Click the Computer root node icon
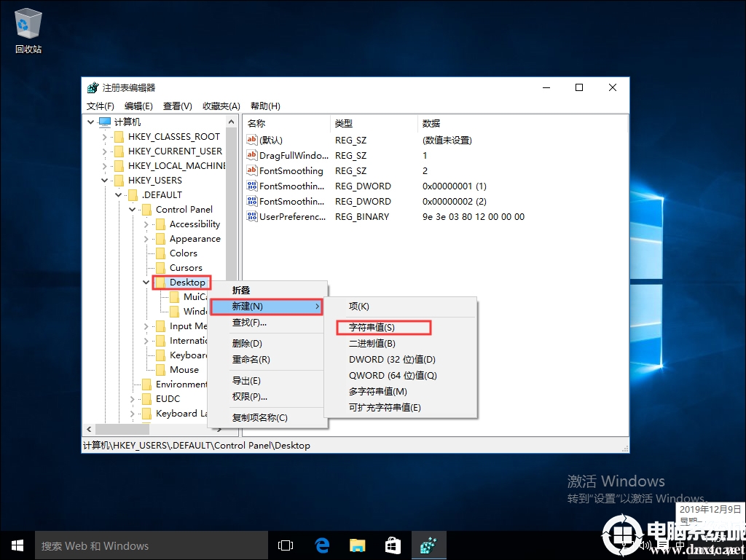This screenshot has height=560, width=746. [105, 122]
